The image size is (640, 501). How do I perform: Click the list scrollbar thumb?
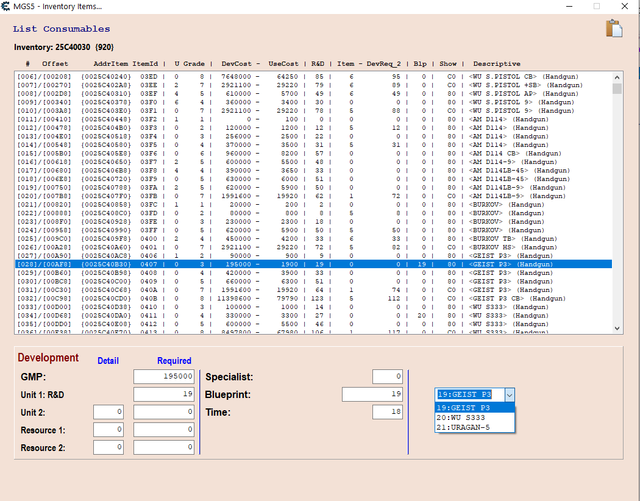[617, 89]
